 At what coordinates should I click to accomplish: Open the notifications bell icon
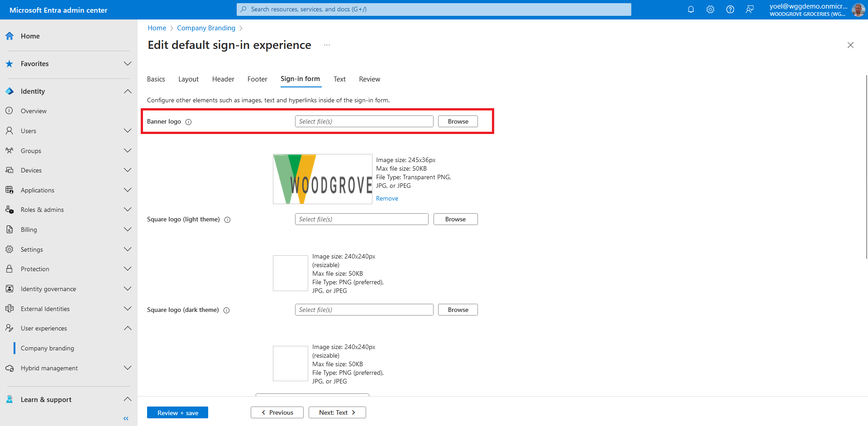[x=691, y=10]
